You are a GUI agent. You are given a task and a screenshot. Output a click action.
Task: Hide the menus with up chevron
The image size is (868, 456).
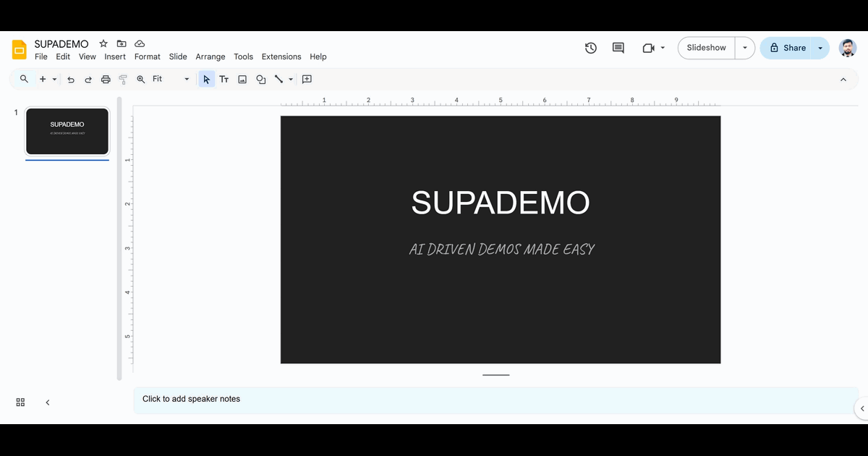click(x=843, y=80)
